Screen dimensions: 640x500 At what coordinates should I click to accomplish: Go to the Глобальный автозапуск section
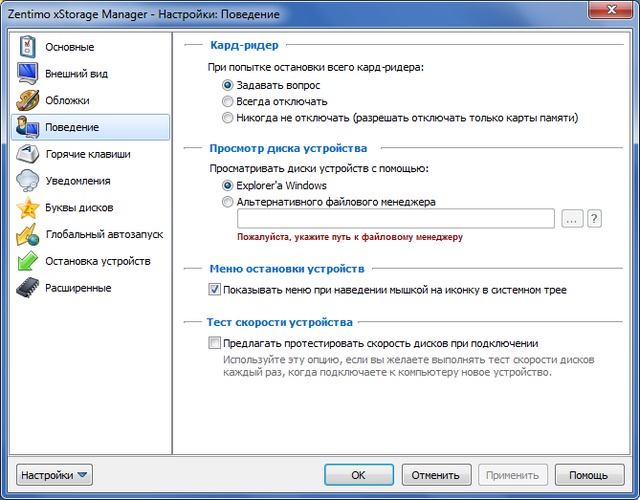coord(90,234)
